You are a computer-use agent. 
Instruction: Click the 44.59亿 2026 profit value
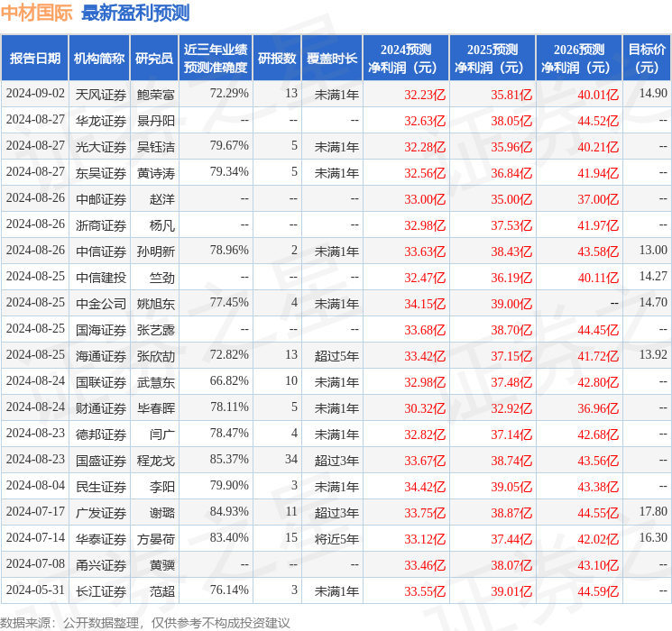[598, 591]
